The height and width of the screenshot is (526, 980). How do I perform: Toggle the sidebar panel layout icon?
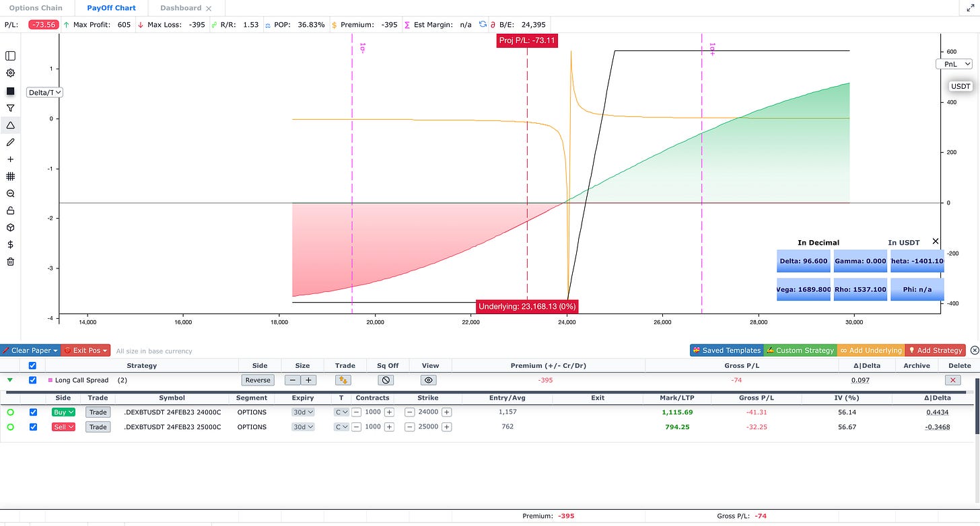pyautogui.click(x=10, y=56)
